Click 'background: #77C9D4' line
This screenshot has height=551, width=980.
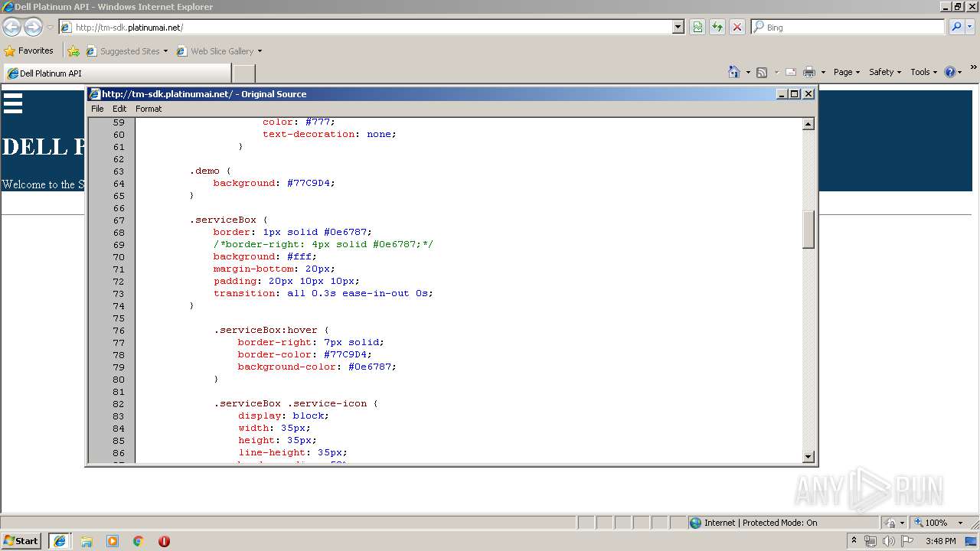(274, 183)
